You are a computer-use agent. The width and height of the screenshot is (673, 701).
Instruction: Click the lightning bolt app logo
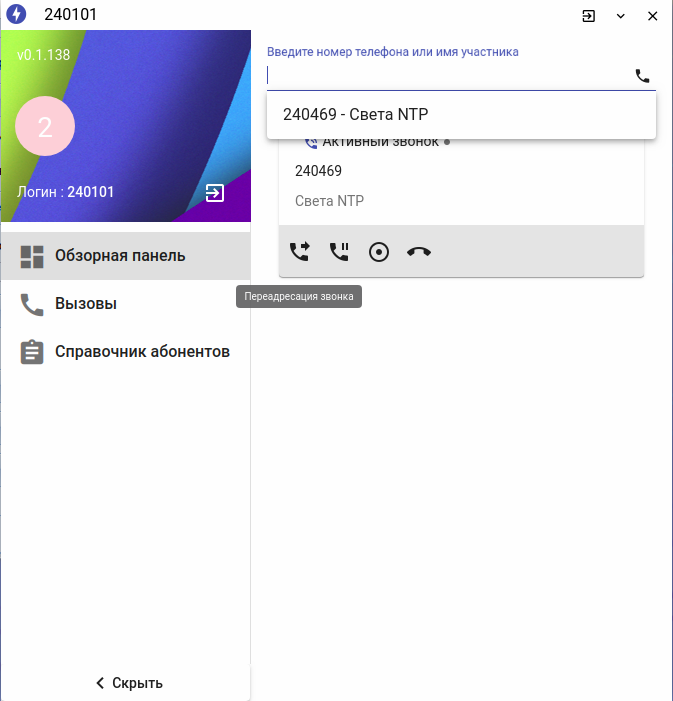point(16,14)
